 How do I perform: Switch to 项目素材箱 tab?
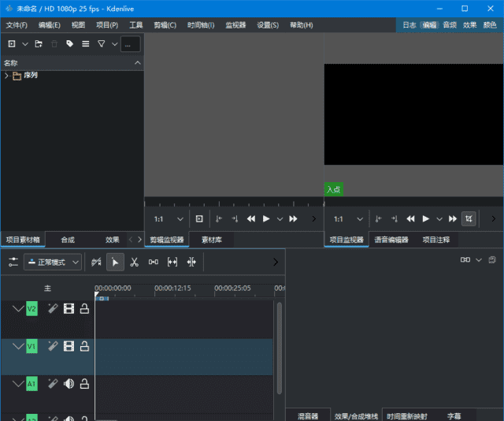[23, 240]
